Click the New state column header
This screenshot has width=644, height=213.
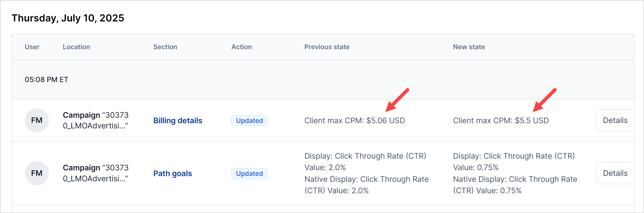tap(469, 47)
